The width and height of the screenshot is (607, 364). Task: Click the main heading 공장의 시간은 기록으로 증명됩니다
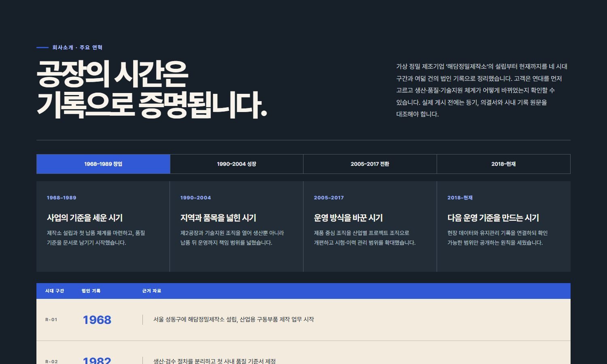click(x=152, y=89)
